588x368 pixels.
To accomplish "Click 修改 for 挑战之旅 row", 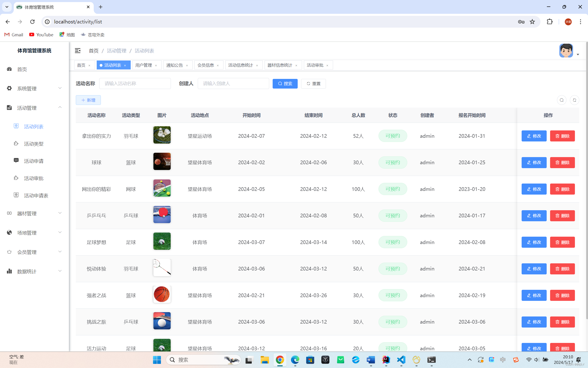I will (x=534, y=322).
